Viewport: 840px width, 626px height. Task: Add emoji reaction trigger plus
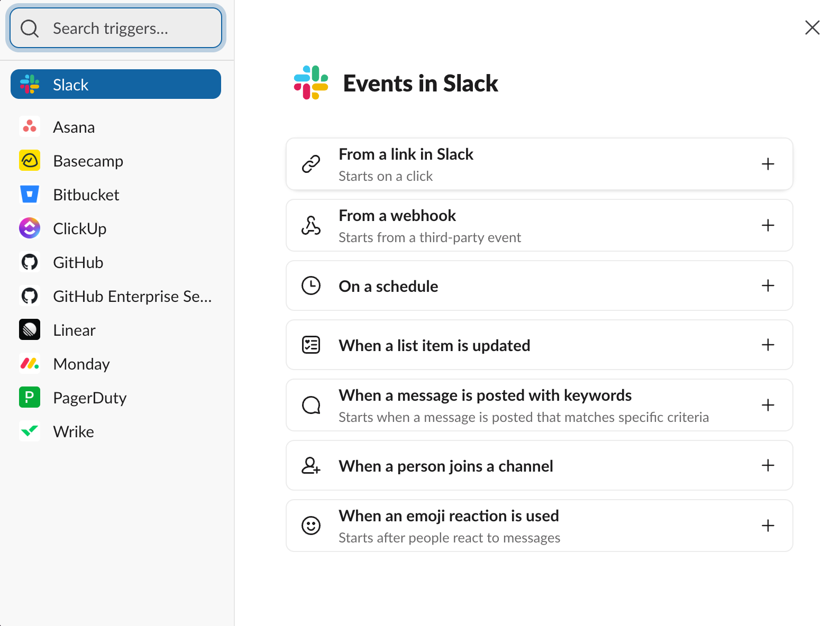click(x=768, y=526)
